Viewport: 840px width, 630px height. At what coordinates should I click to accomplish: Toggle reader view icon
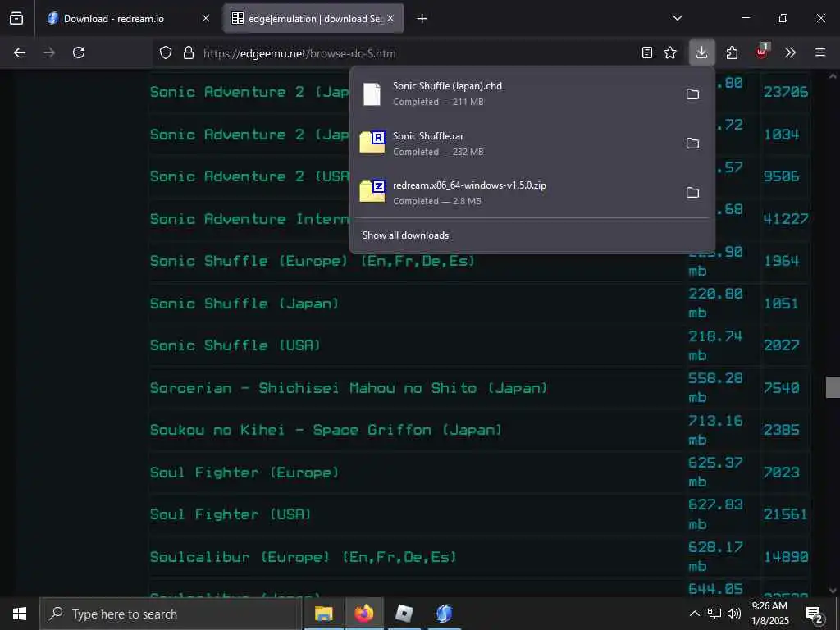point(647,52)
